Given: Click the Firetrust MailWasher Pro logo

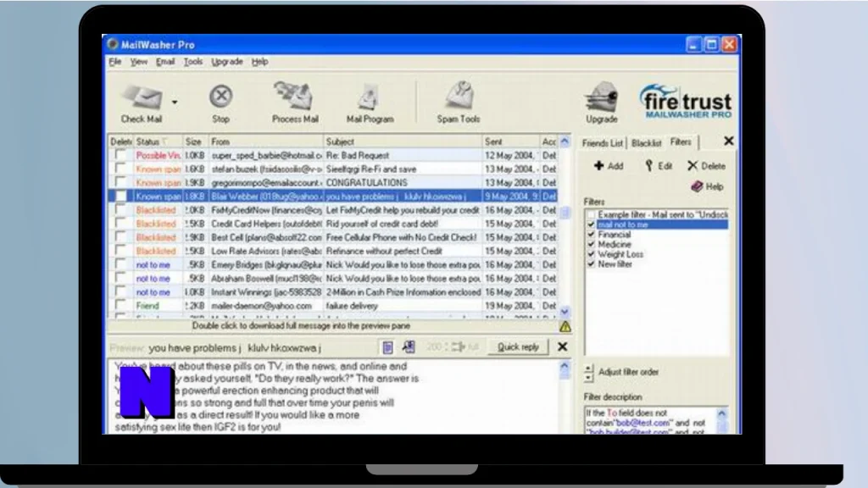Looking at the screenshot, I should click(686, 102).
